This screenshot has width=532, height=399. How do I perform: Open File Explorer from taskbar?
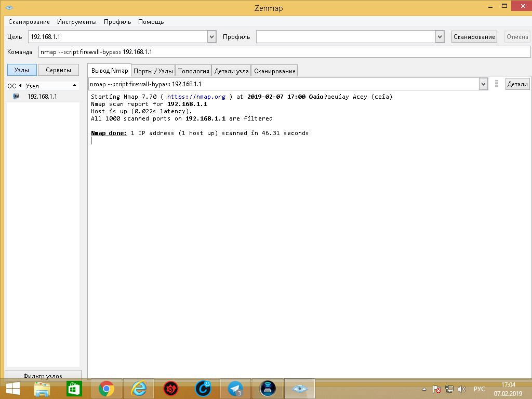pos(42,389)
